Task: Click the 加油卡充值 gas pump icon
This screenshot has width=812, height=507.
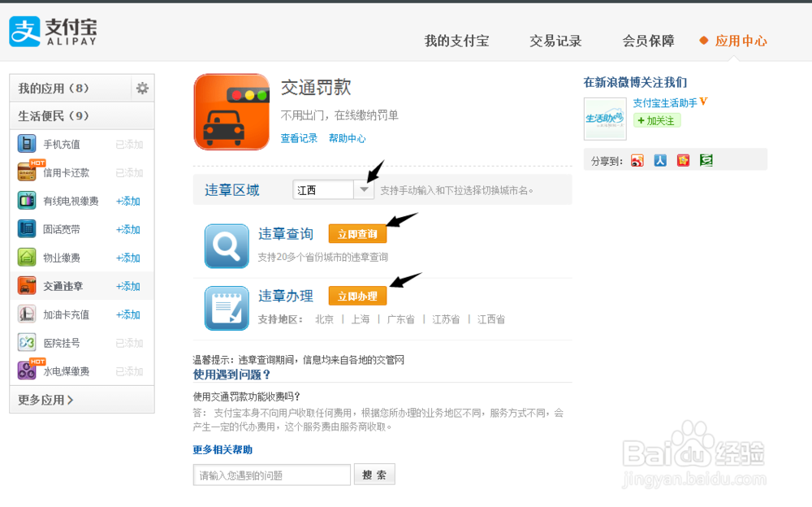Action: 27,314
